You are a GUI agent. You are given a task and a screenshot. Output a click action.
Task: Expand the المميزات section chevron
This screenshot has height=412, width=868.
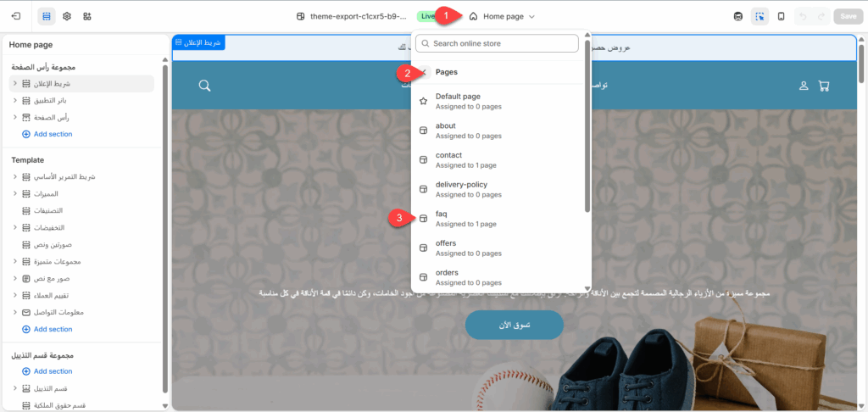[x=14, y=194]
